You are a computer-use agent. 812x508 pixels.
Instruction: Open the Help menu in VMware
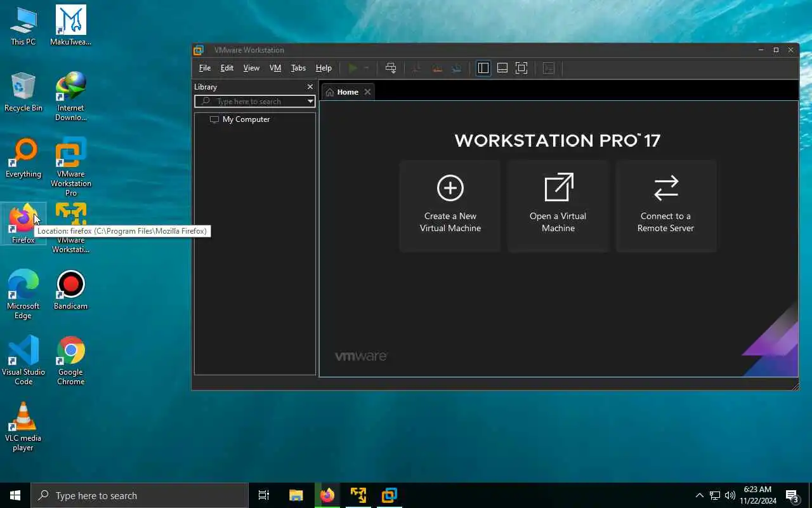324,68
